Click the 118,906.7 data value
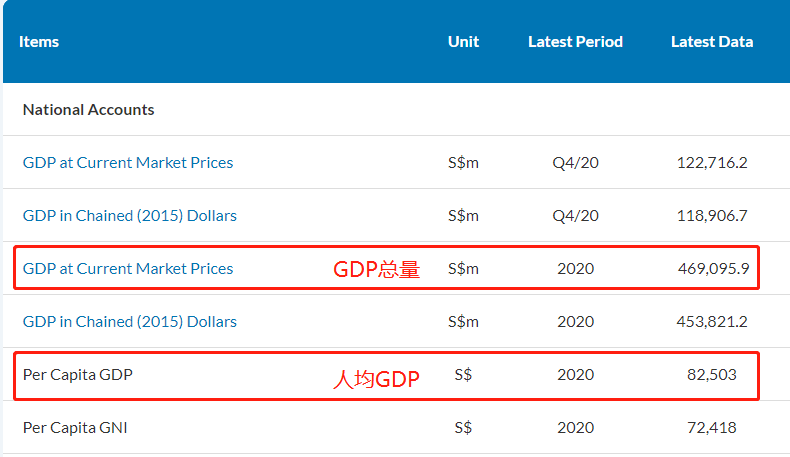This screenshot has width=790, height=457. coord(712,215)
